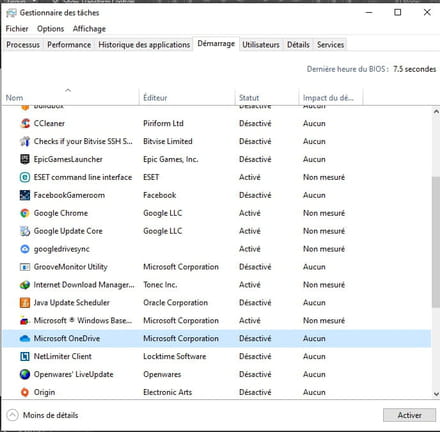The height and width of the screenshot is (432, 440).
Task: Click the Oracle Corporation publisher cell
Action: pyautogui.click(x=175, y=303)
